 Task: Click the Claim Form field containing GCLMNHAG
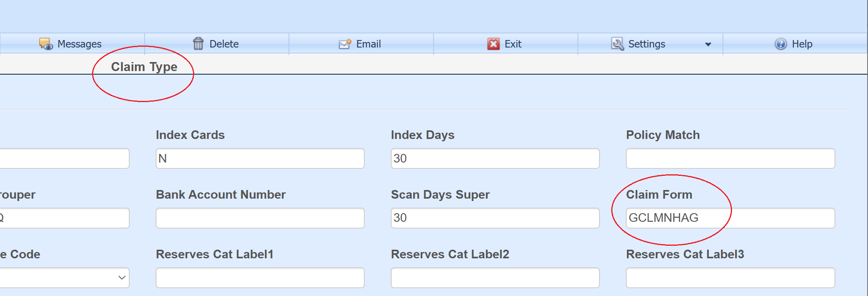(x=730, y=218)
